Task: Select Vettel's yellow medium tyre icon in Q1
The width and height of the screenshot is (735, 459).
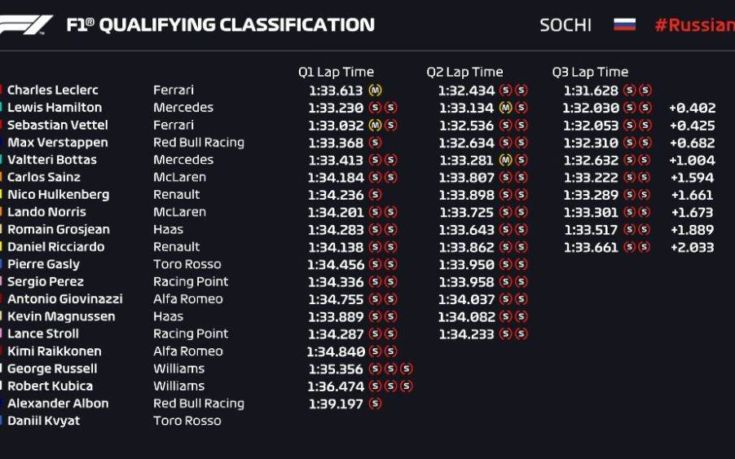Action: point(375,125)
